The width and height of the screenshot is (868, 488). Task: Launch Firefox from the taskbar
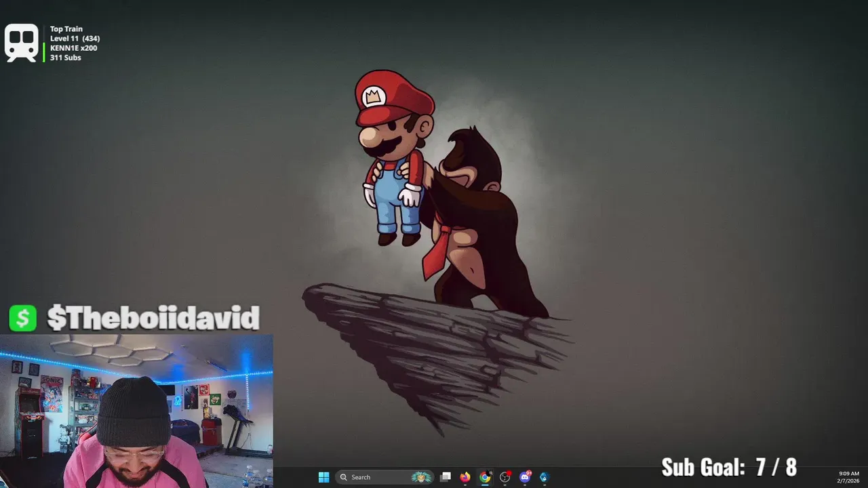point(465,477)
